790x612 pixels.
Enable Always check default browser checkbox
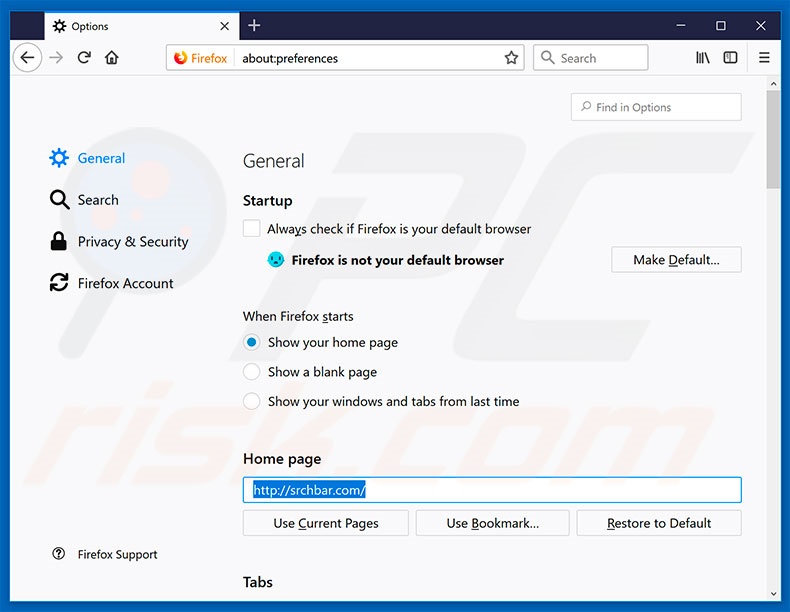click(251, 228)
